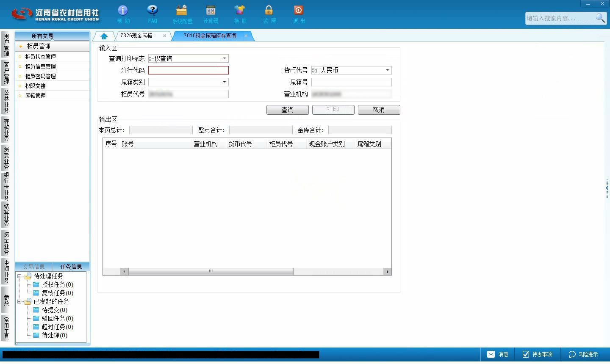
Task: Open the 公共业务 side tab
Action: 6,101
